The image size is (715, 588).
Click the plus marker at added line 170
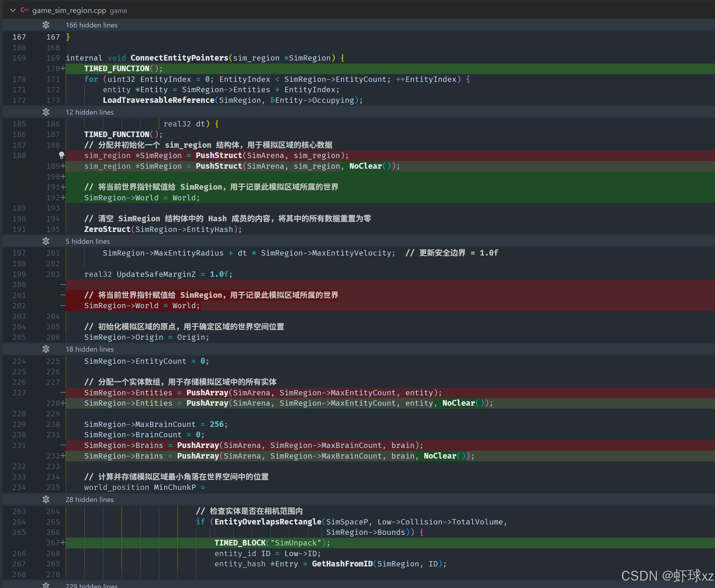point(63,69)
